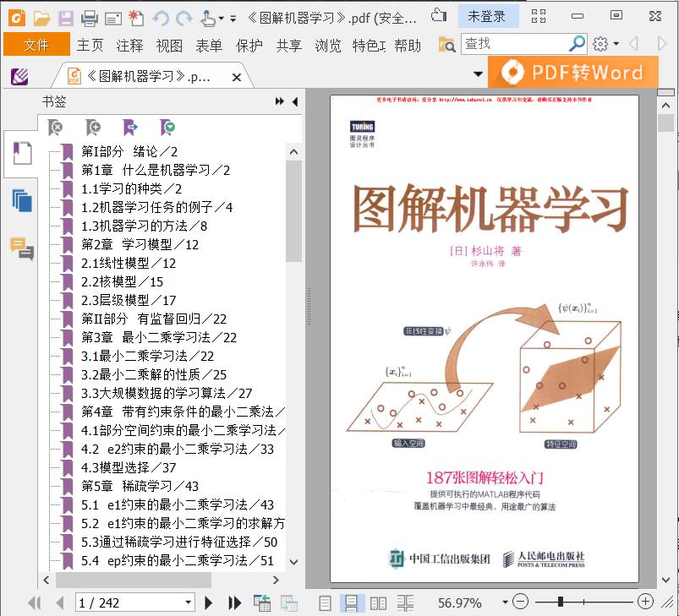This screenshot has width=679, height=616.
Task: Select bookmark 第5章 稀疏学习/43
Action: (140, 486)
